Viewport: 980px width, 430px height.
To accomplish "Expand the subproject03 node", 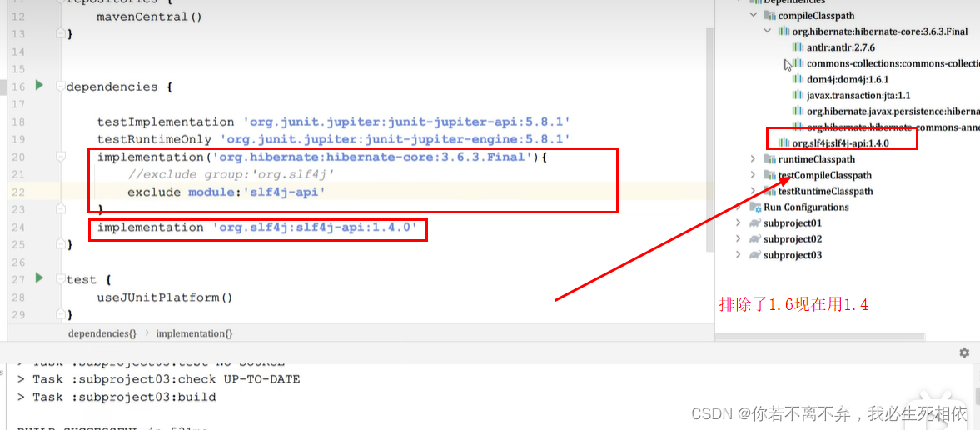I will [739, 255].
